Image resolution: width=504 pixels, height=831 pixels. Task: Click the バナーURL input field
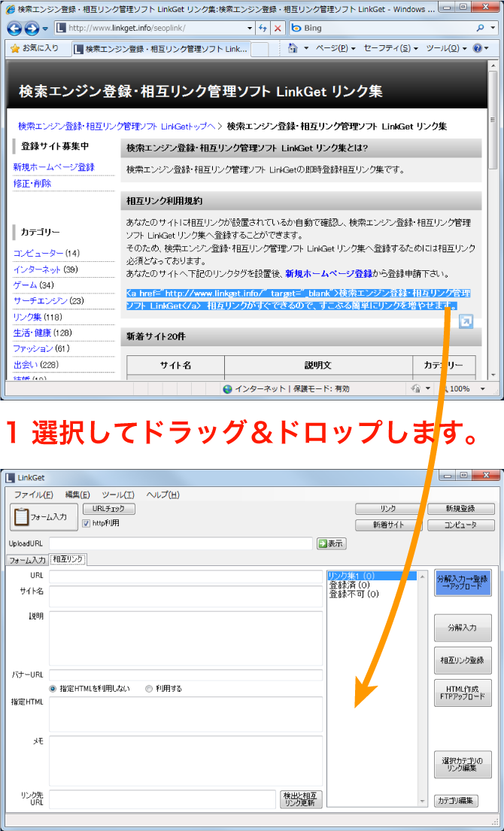pos(186,675)
